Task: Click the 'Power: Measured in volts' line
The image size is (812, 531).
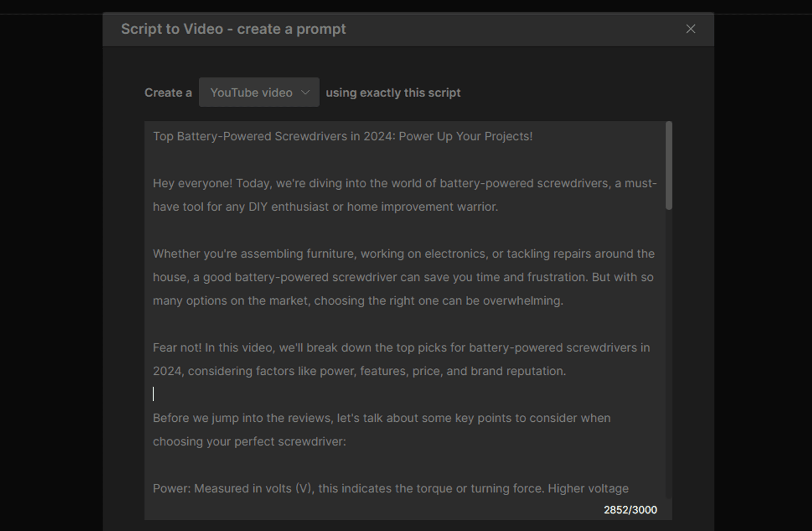Action: click(390, 489)
